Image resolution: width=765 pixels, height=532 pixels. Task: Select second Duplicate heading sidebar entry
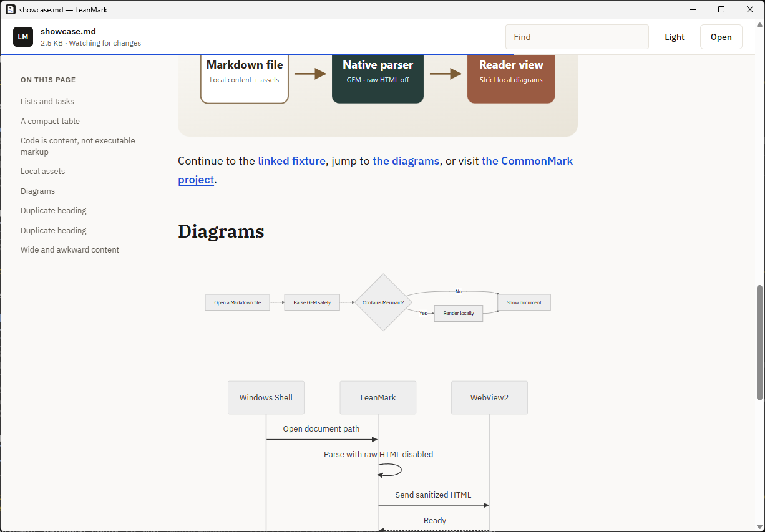(54, 230)
